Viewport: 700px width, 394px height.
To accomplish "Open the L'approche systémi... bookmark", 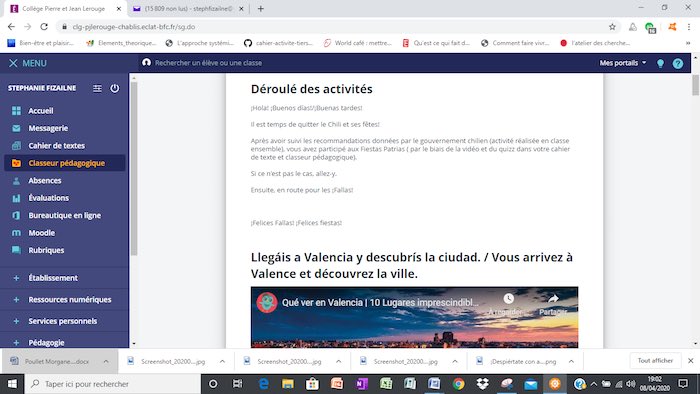I will (200, 43).
